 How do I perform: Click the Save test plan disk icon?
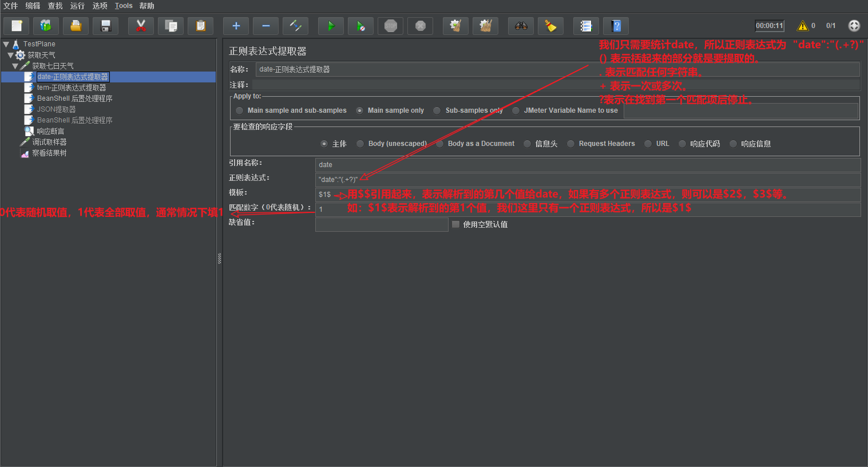tap(106, 26)
